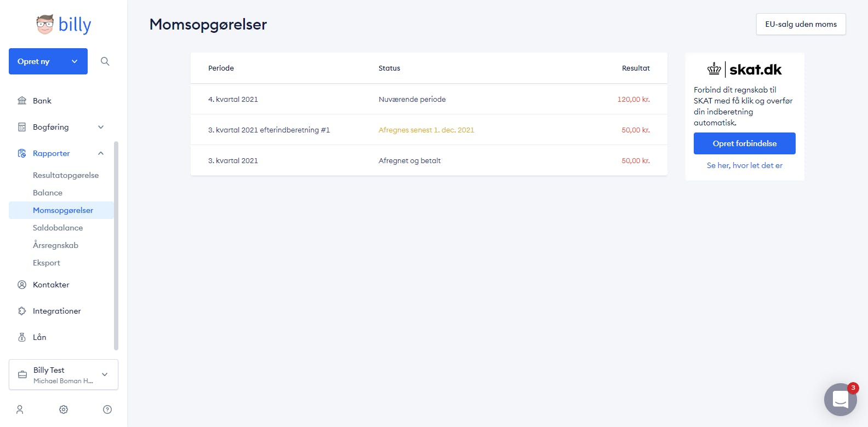Click the Bogføring label in sidebar

coord(51,127)
